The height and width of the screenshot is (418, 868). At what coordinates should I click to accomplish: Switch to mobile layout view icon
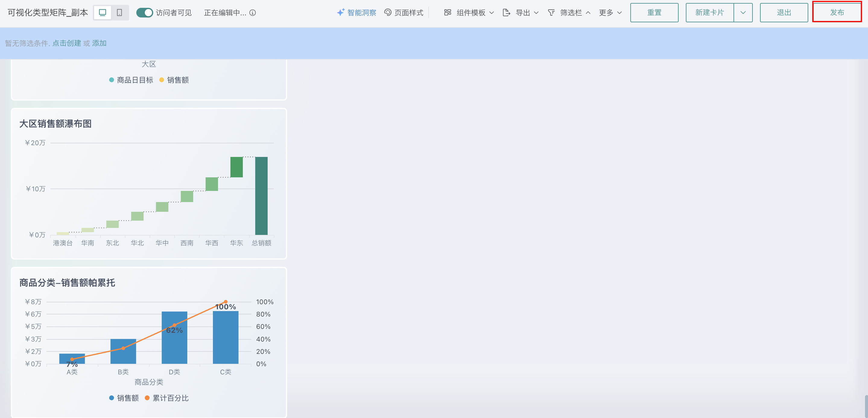(x=119, y=13)
